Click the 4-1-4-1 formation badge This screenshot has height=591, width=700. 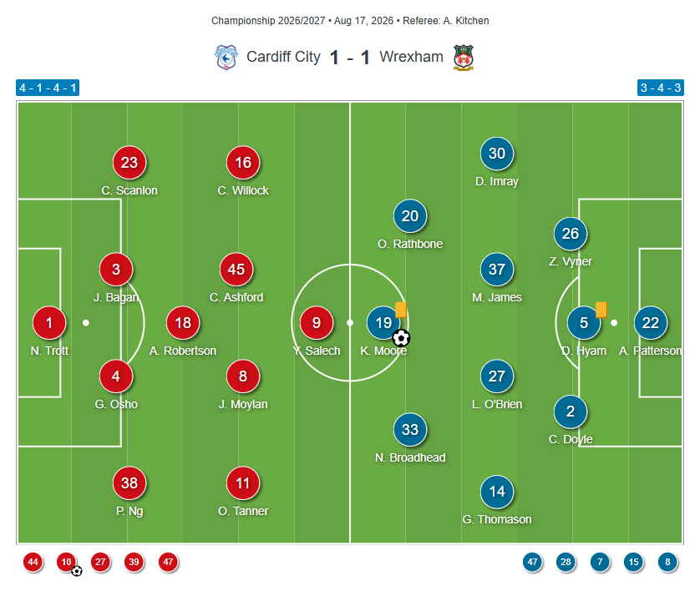point(48,88)
